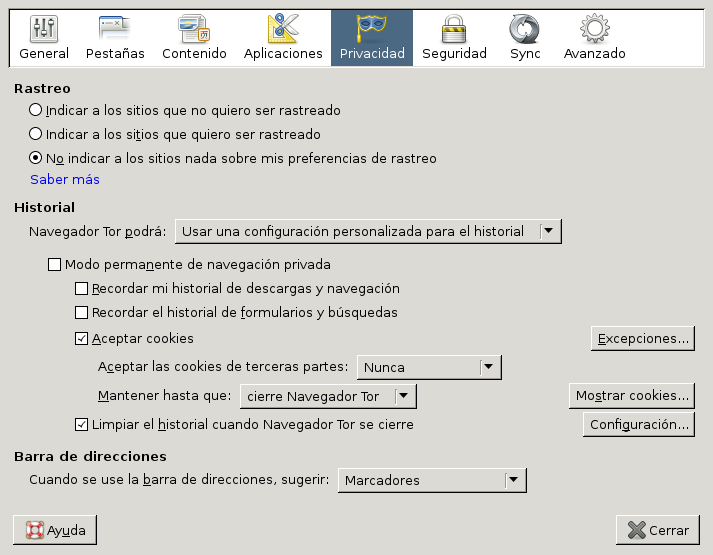Open 'Mantener hasta que' dropdown
The image size is (713, 555).
click(328, 396)
